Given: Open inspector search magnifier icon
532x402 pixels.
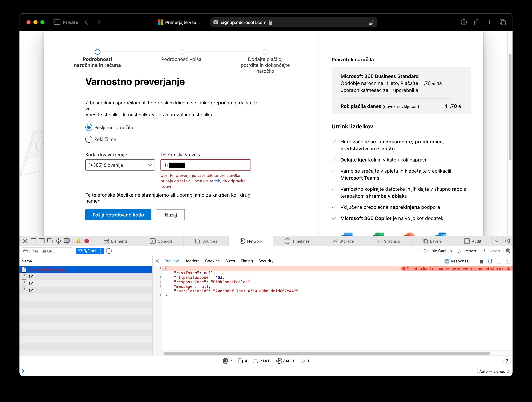Looking at the screenshot, I should (497, 241).
